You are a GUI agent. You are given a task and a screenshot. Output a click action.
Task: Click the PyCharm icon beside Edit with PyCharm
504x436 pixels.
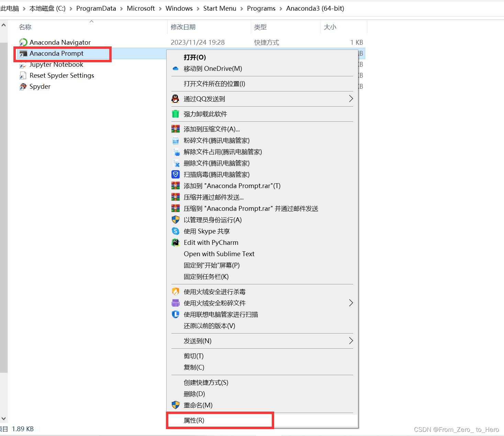(176, 242)
